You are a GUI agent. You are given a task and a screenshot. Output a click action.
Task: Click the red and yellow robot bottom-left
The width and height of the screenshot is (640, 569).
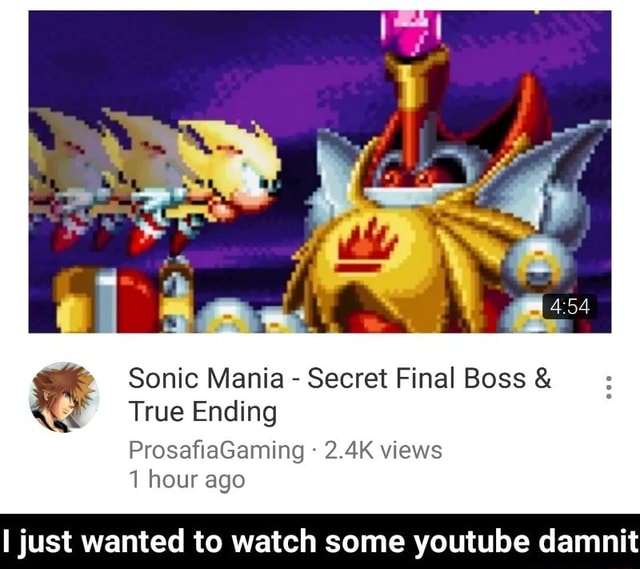(107, 299)
